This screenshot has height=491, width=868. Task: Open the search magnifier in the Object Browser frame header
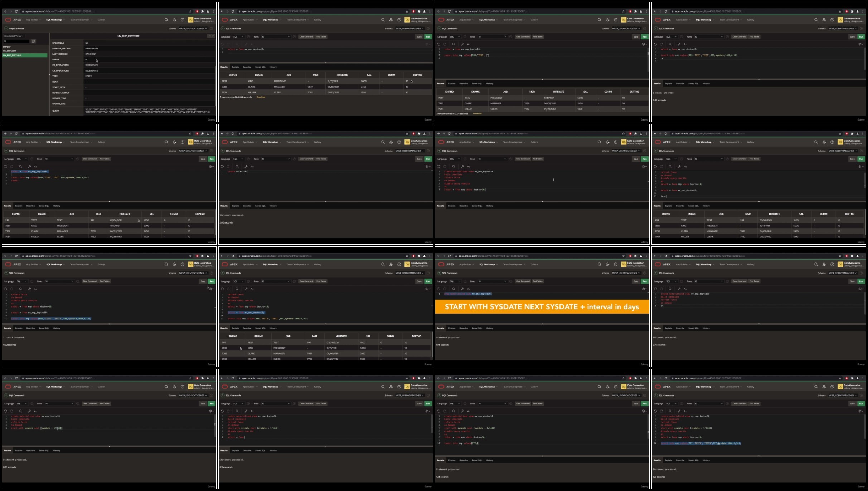[166, 20]
